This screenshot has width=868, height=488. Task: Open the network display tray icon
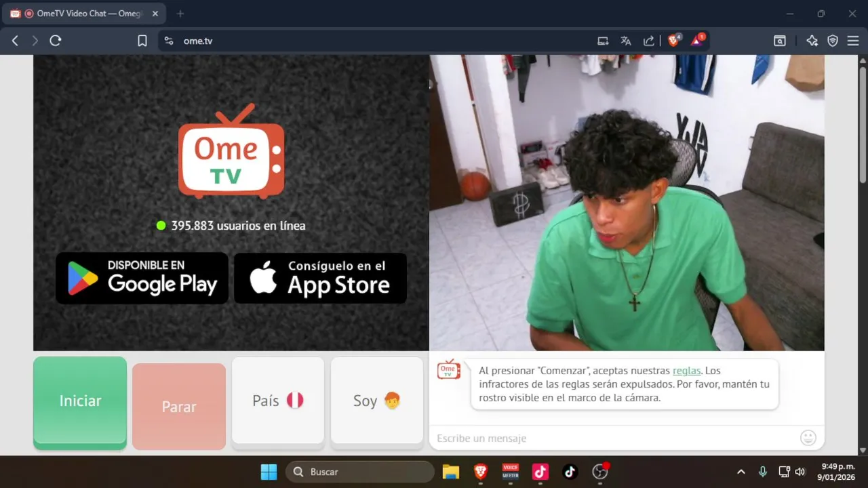tap(784, 472)
